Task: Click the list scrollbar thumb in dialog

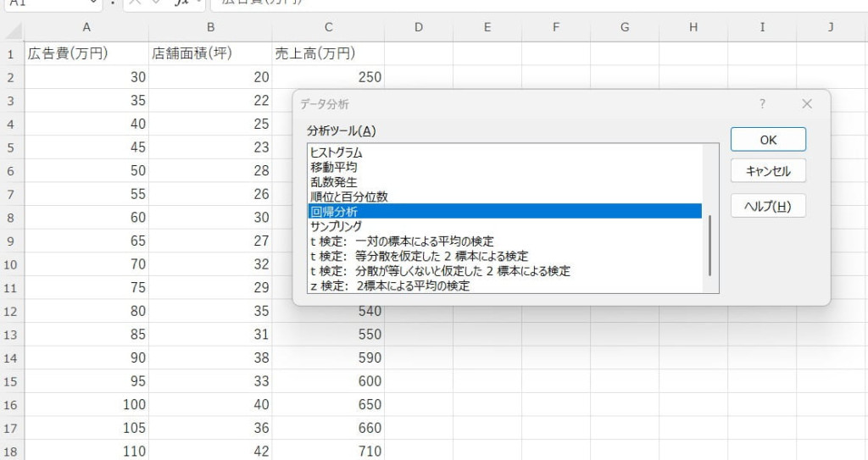Action: tap(710, 246)
